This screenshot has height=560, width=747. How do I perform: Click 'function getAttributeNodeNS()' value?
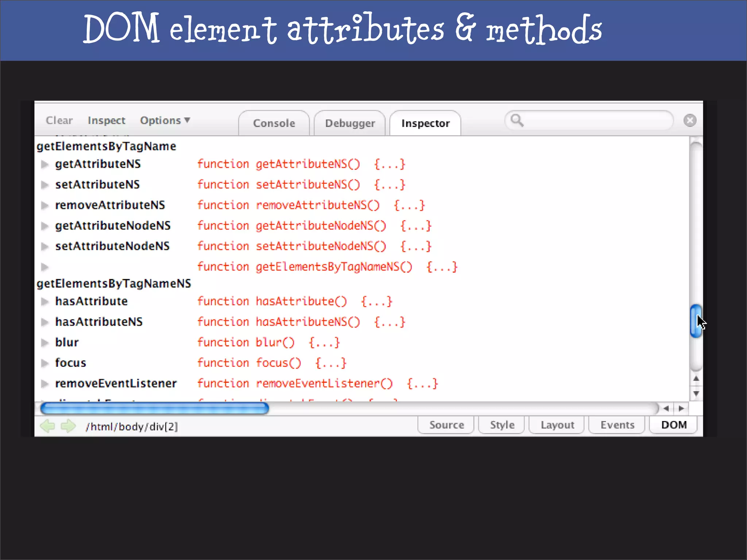[314, 226]
